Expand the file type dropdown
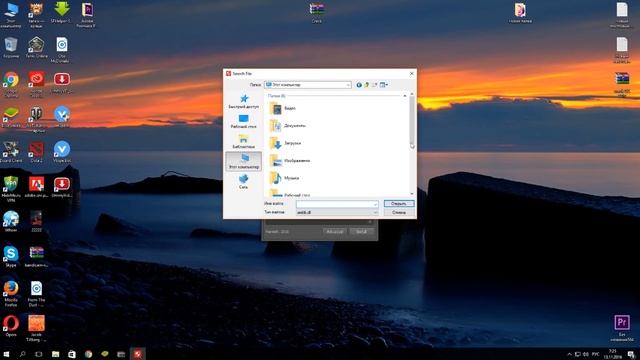640x360 pixels. click(x=375, y=213)
